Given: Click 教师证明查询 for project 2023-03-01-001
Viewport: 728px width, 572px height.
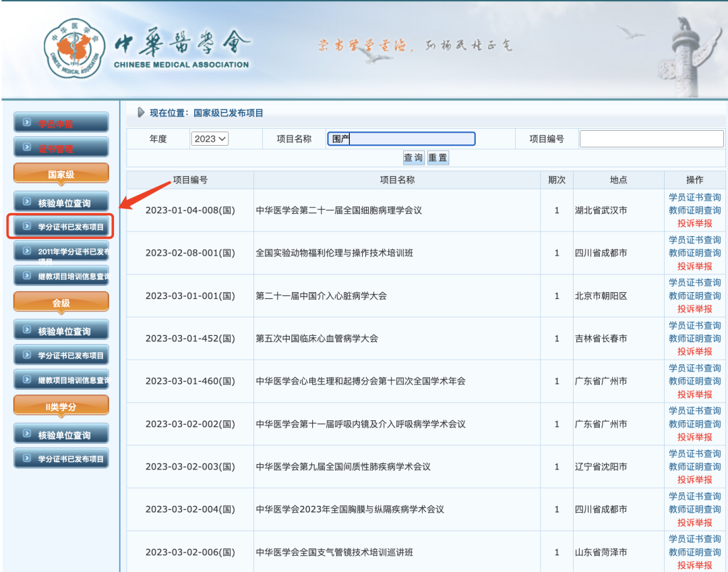Looking at the screenshot, I should pyautogui.click(x=694, y=295).
